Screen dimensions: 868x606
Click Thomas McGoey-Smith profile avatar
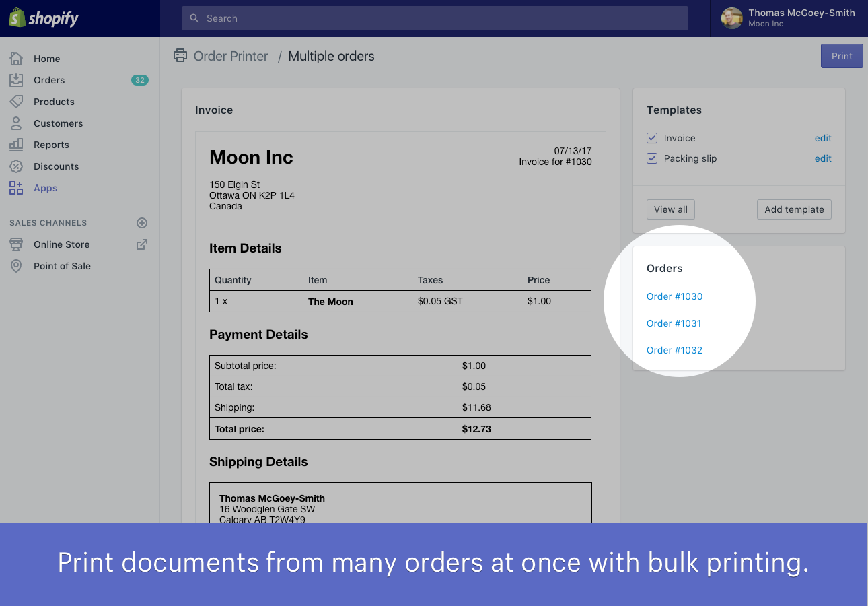click(x=732, y=18)
